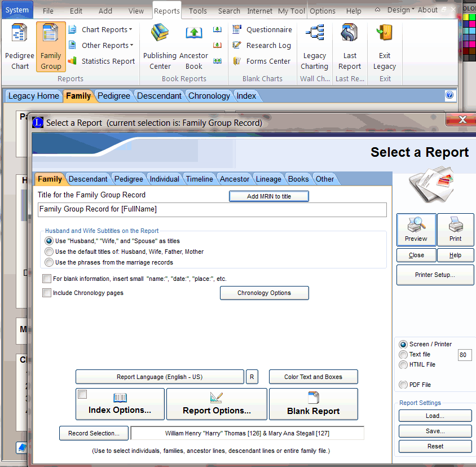
Task: Open the Ancestor Book icon
Action: point(194,33)
